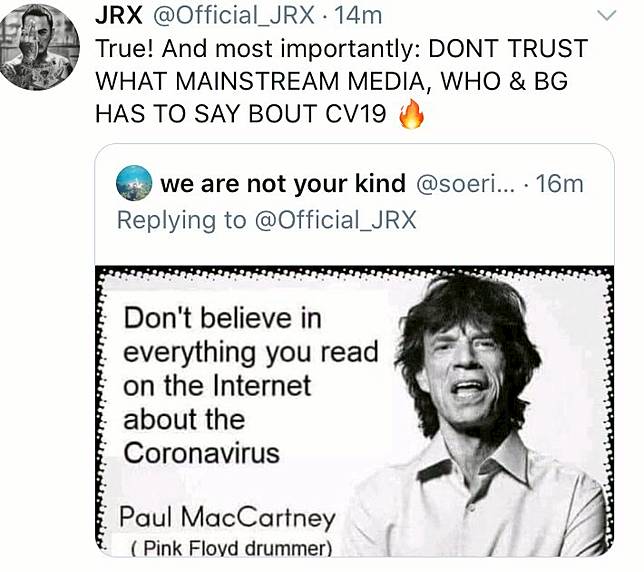Click the "Replying to" label in quoted tweet

[174, 220]
